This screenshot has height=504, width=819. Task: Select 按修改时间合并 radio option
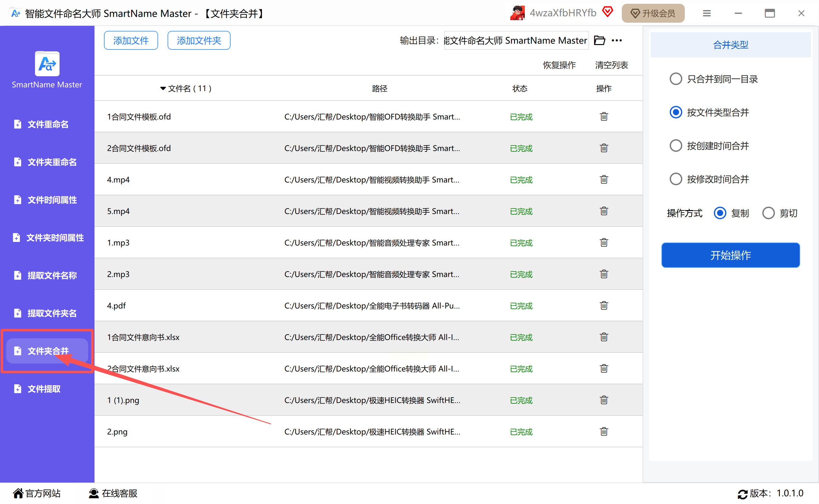pyautogui.click(x=676, y=179)
